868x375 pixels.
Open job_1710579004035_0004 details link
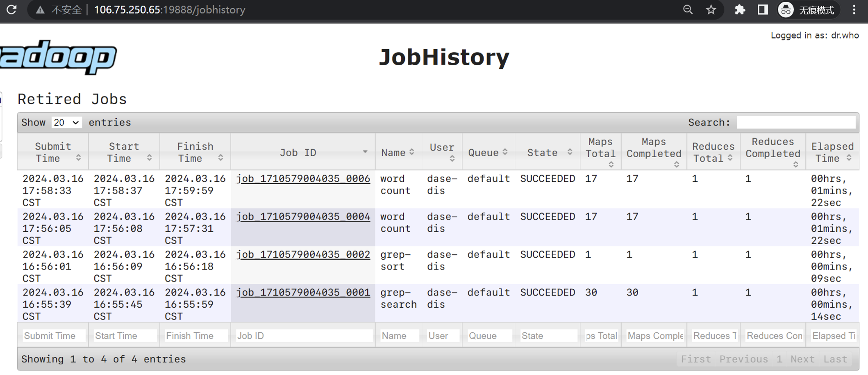(x=303, y=217)
